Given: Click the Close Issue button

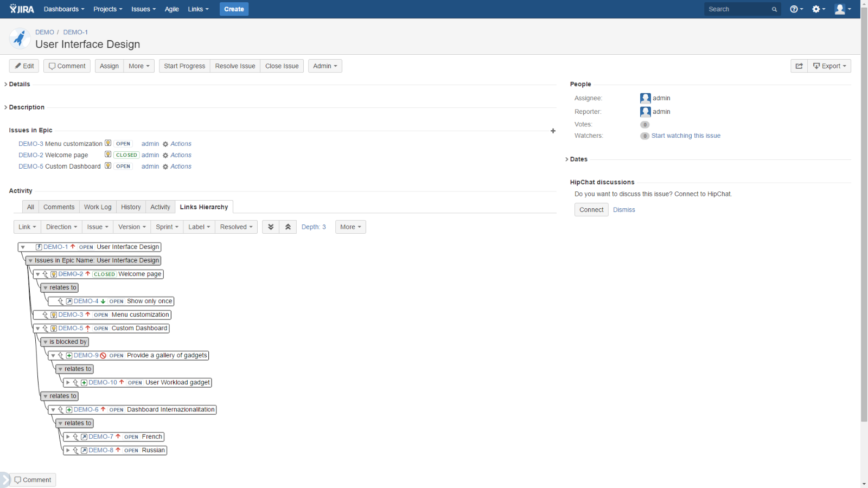Looking at the screenshot, I should point(282,66).
